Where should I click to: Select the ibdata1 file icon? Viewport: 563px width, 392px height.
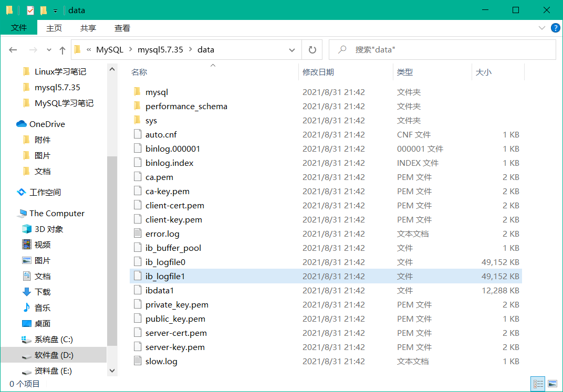[137, 290]
